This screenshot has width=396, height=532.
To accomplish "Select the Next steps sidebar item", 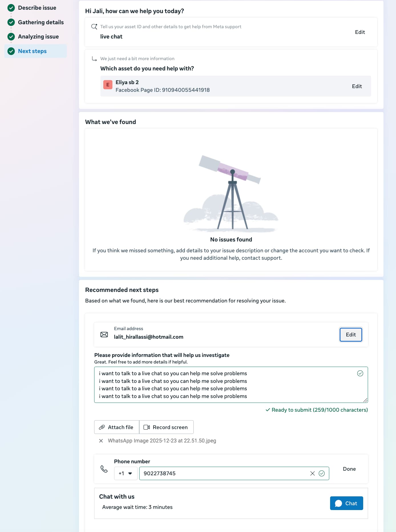I will 32,51.
